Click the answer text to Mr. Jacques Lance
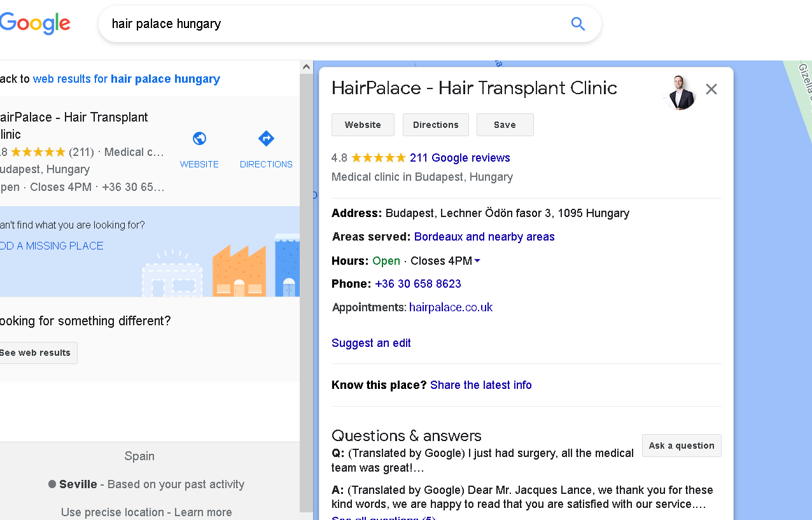The width and height of the screenshot is (812, 520). click(522, 497)
